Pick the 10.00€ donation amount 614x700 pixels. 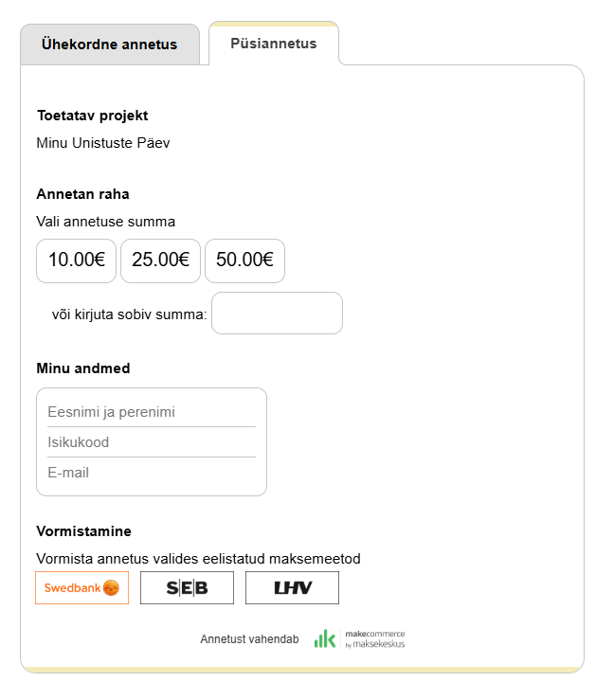[x=76, y=260]
